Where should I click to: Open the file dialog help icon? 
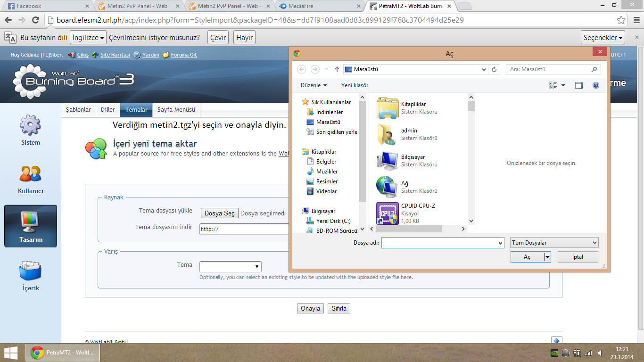(596, 85)
